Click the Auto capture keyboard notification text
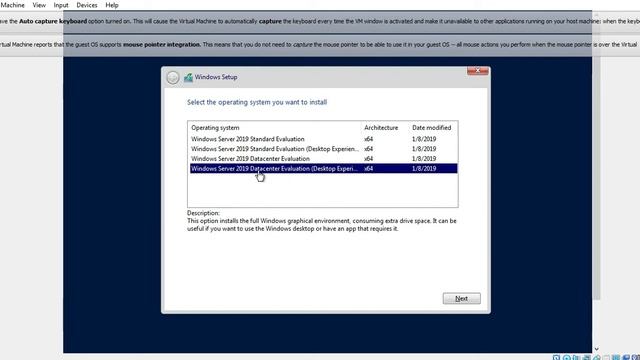The height and width of the screenshot is (360, 640). click(320, 21)
